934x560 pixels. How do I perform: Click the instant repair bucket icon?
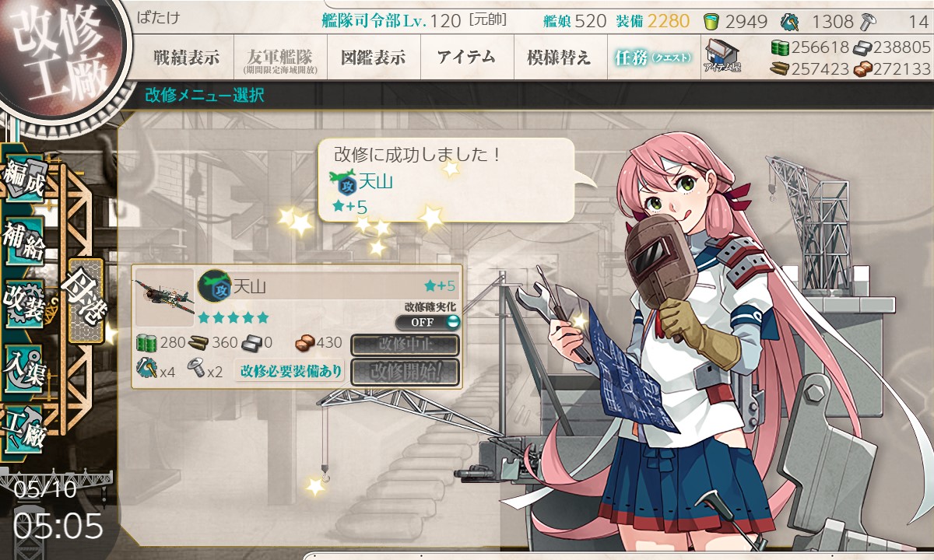711,21
